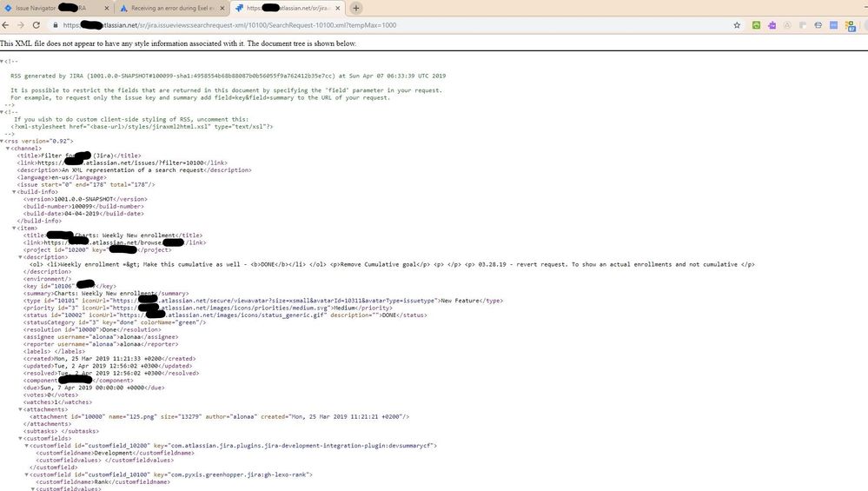Screen dimensions: 868x491
Task: Close the Issue Navigator tab
Action: [107, 9]
